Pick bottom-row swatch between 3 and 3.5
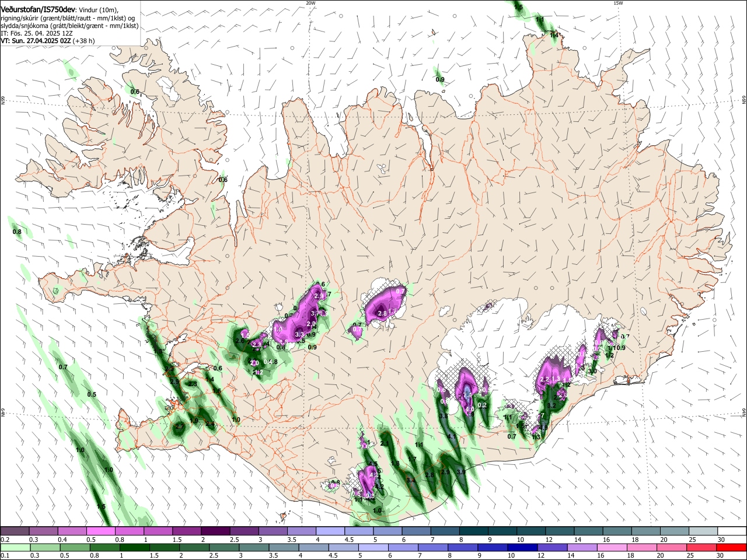The width and height of the screenshot is (747, 560). pos(254,547)
